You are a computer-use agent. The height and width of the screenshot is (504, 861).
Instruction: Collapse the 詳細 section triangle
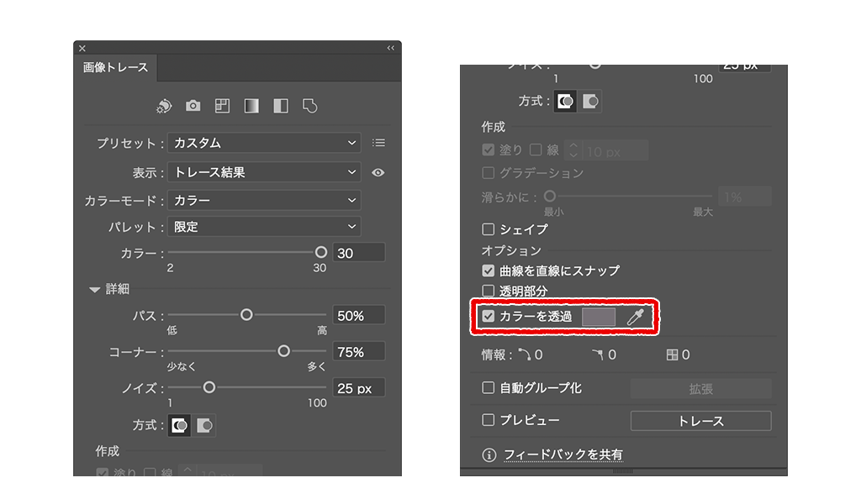(x=94, y=290)
